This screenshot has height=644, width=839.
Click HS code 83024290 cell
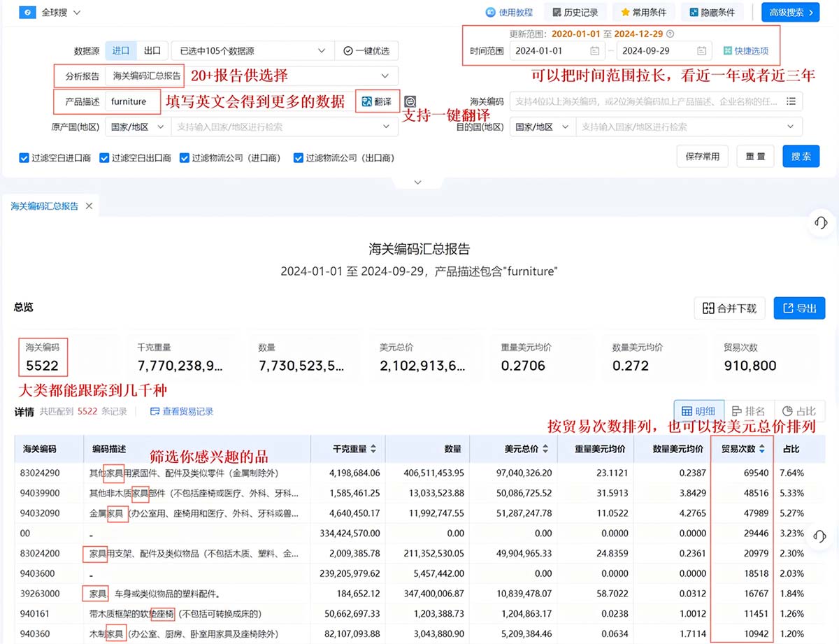point(41,473)
